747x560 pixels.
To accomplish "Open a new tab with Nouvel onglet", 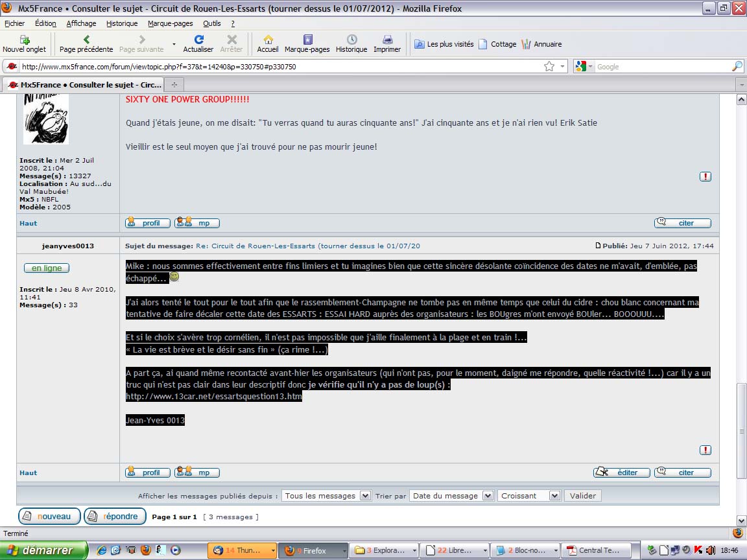I will [24, 44].
